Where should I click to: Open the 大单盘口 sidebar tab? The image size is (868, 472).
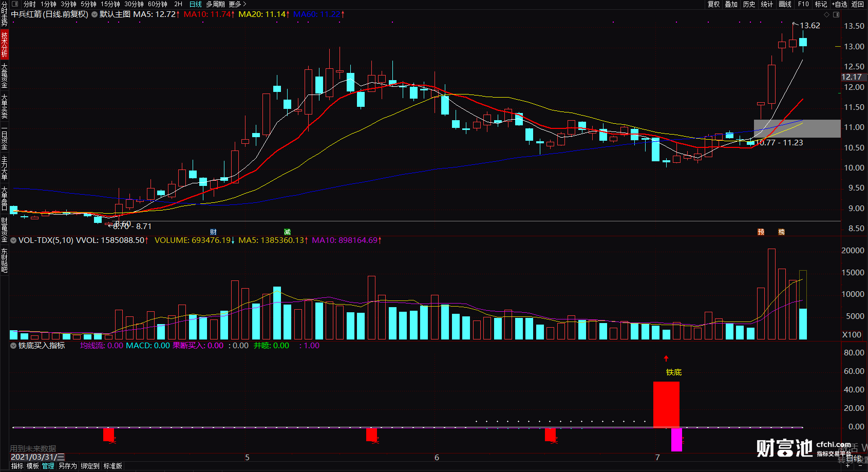(4, 199)
